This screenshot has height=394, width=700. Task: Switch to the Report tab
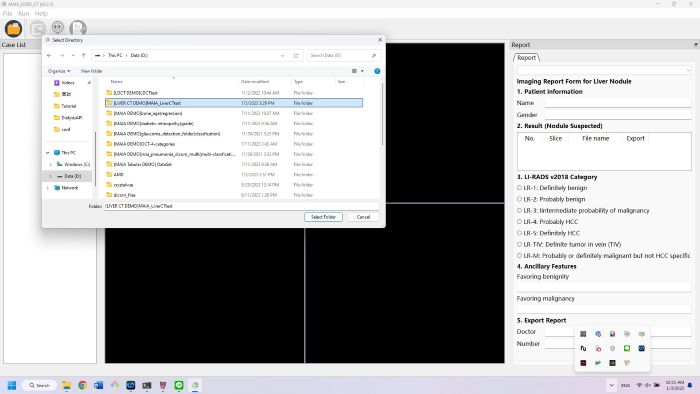526,58
